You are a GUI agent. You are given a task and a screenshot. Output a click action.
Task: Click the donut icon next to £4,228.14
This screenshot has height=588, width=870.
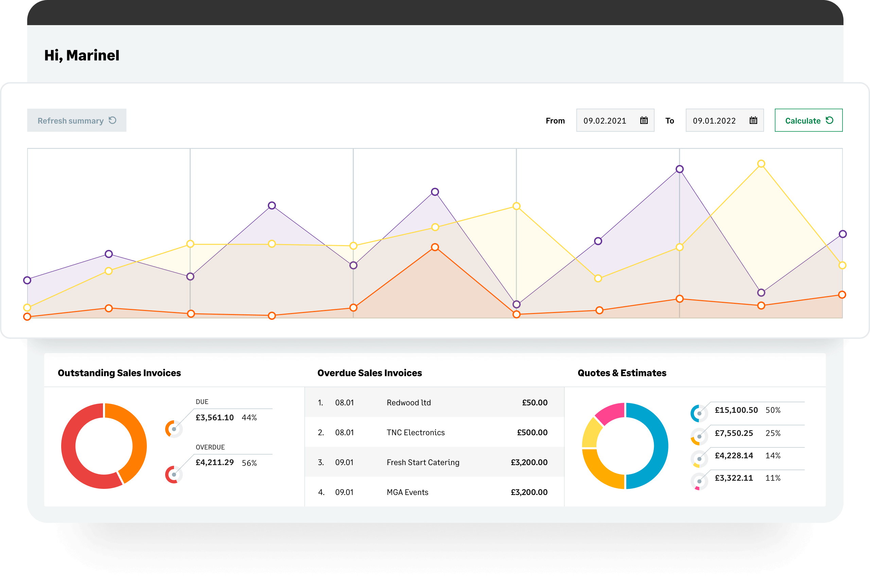coord(699,458)
